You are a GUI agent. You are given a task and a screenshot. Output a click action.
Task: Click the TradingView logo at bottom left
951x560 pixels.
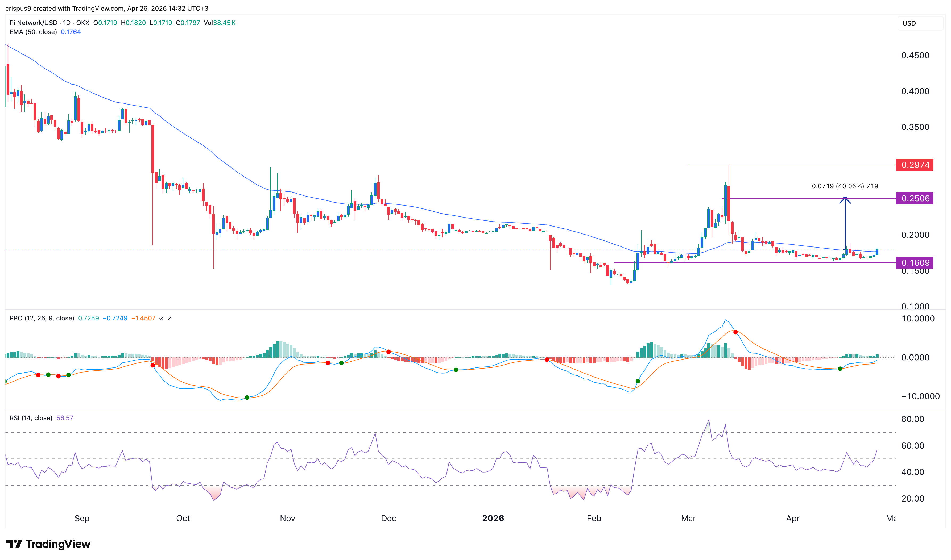point(48,544)
